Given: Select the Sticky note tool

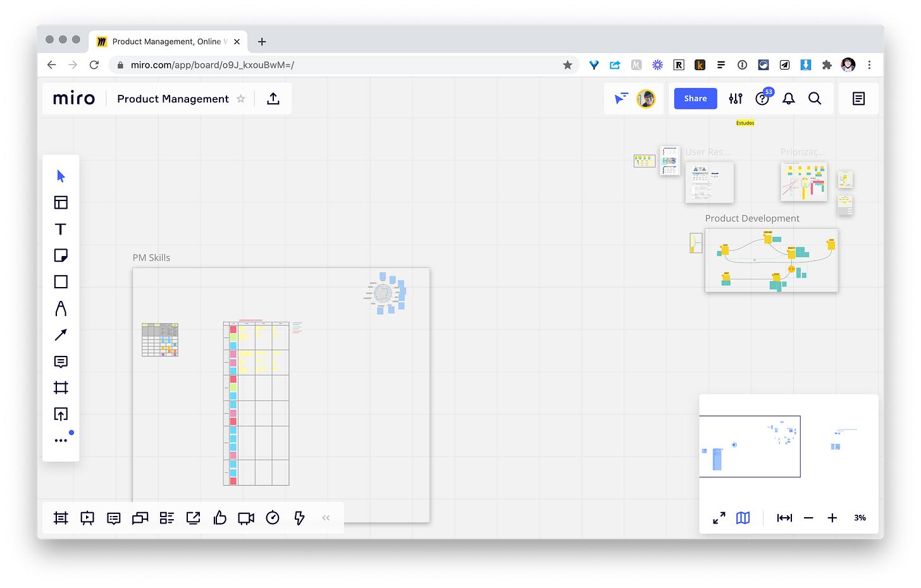Looking at the screenshot, I should point(61,255).
